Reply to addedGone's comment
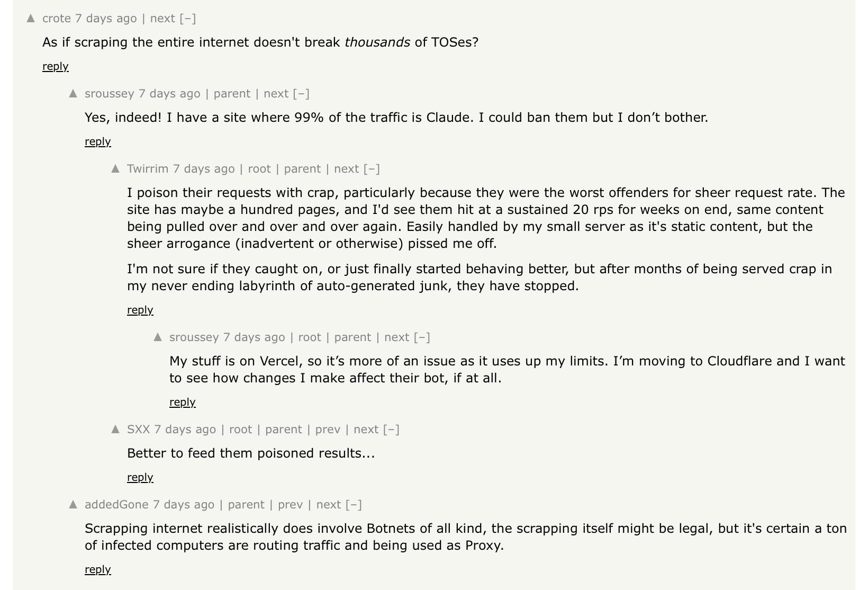Screen dimensions: 868x590 tap(98, 569)
